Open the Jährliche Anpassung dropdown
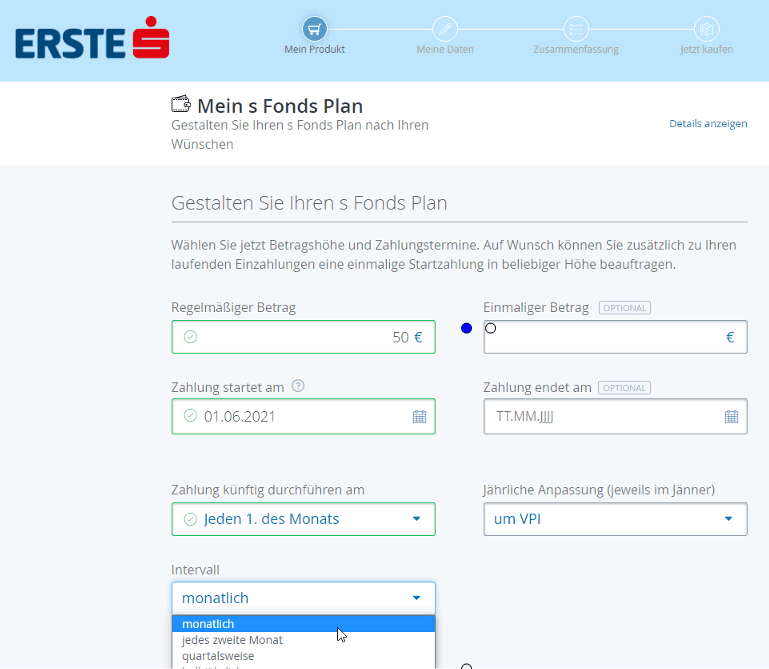769x669 pixels. (615, 519)
